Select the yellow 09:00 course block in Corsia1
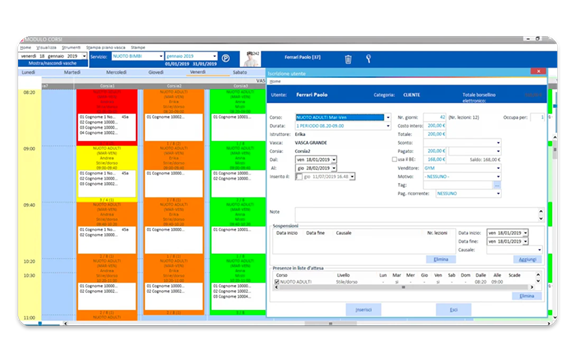The width and height of the screenshot is (576, 362). tap(107, 173)
